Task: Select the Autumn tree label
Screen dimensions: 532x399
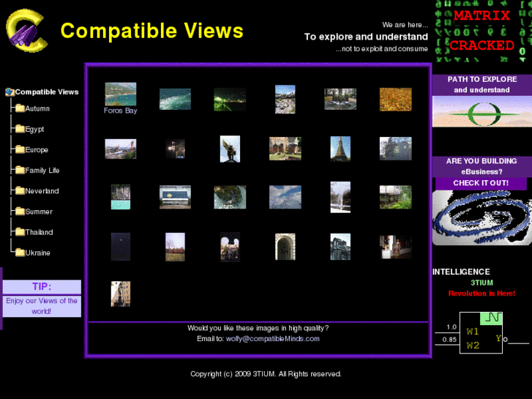Action: (37, 108)
